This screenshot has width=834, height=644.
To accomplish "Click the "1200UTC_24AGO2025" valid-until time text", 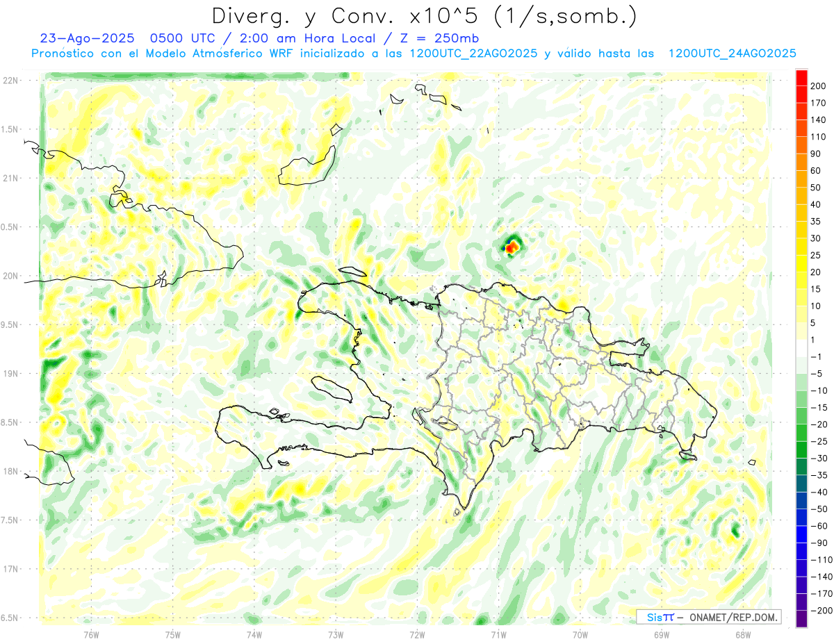I will point(732,53).
